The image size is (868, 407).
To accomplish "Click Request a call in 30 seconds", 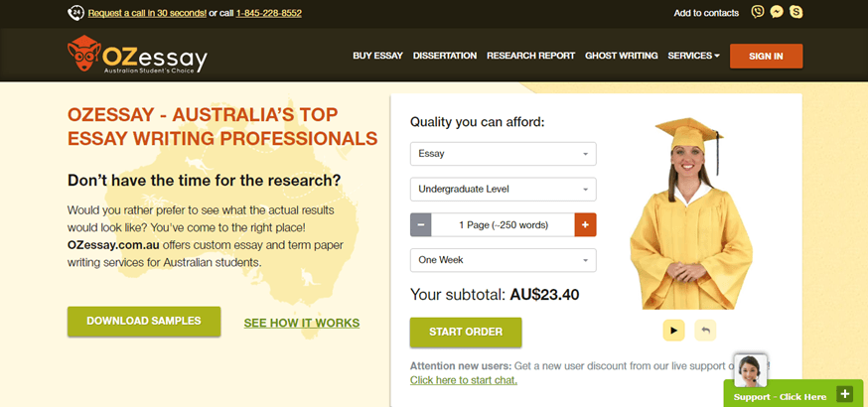I will [x=147, y=13].
